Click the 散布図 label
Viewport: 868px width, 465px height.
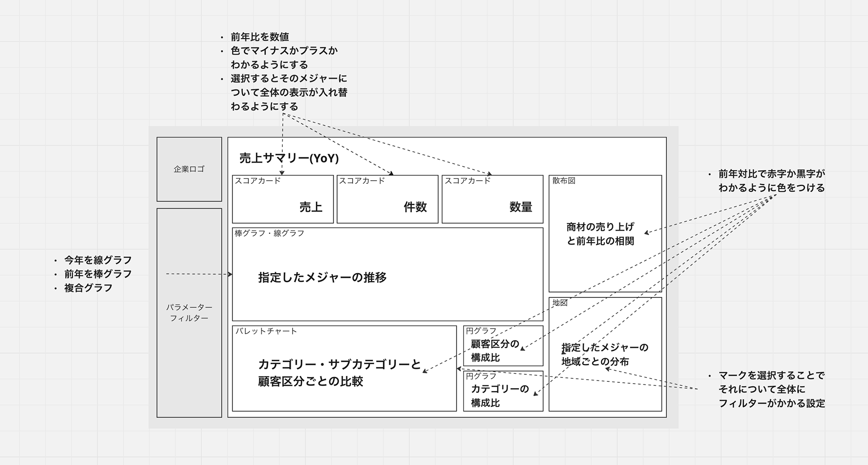click(x=564, y=181)
